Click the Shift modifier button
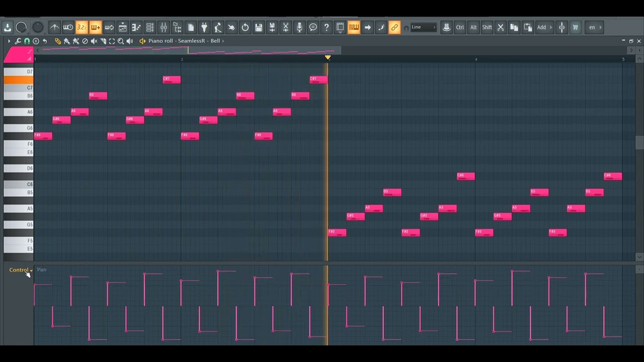 [487, 27]
